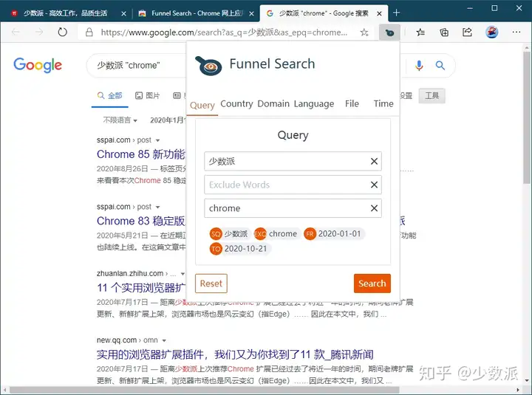Click the share icon in toolbar
The width and height of the screenshot is (532, 395).
(x=467, y=32)
